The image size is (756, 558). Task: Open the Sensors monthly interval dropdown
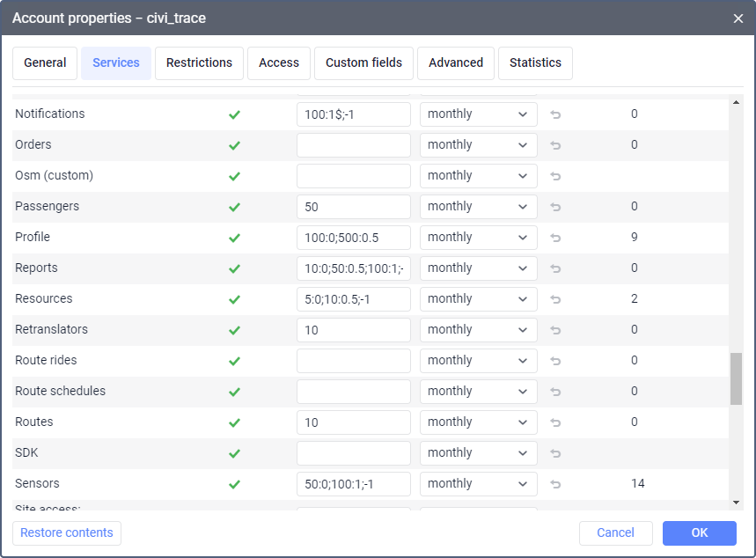(478, 484)
